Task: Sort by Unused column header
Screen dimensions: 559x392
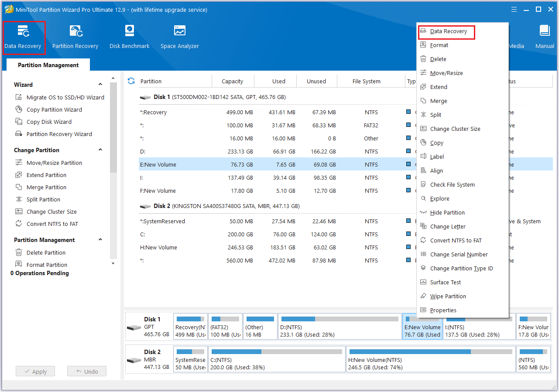Action: (x=316, y=81)
